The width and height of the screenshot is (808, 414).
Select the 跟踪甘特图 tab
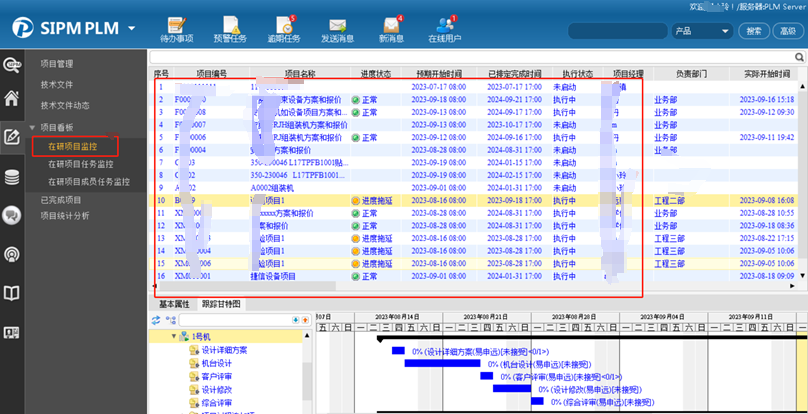point(221,304)
